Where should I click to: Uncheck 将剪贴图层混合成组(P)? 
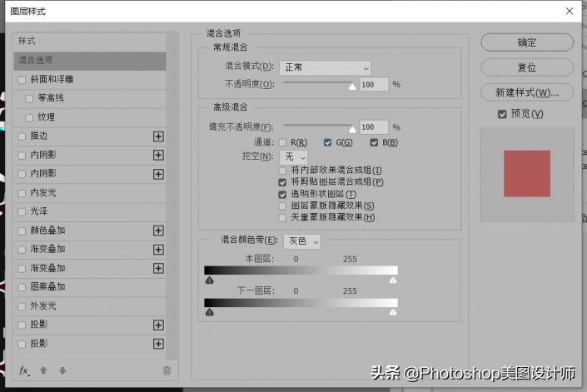282,182
